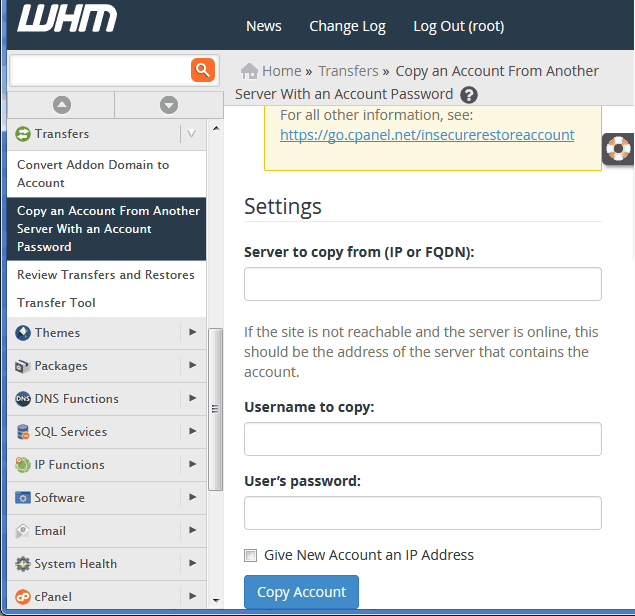Click the IP Functions section icon

[x=23, y=465]
